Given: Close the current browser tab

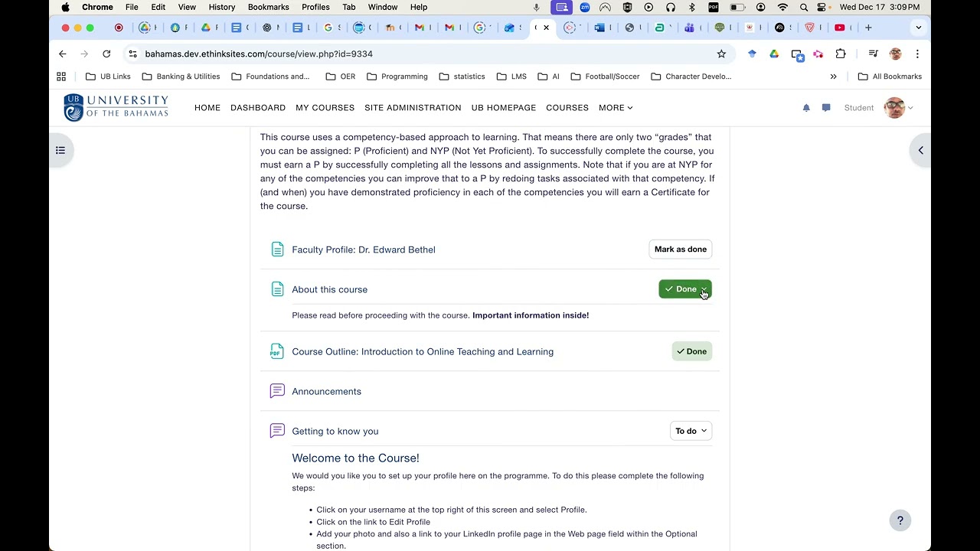Looking at the screenshot, I should (x=547, y=28).
